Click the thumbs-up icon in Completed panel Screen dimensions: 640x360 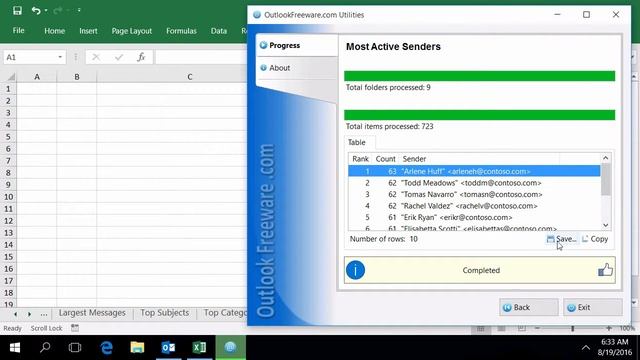[x=605, y=270]
